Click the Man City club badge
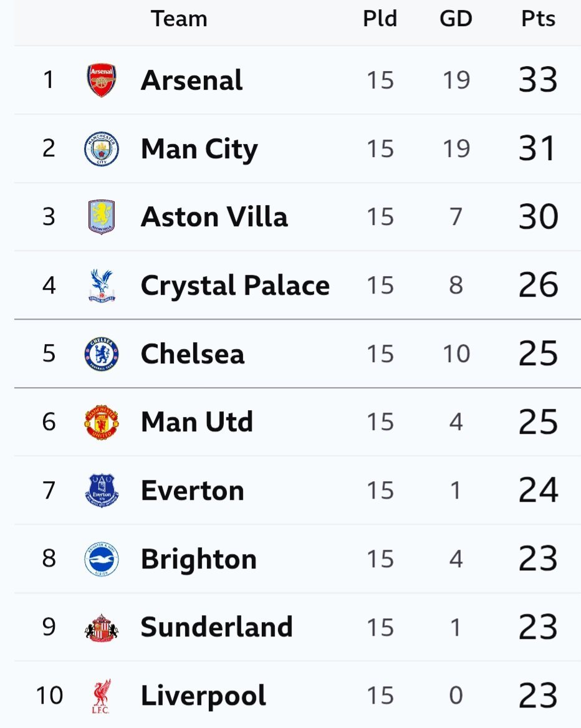 coord(101,149)
